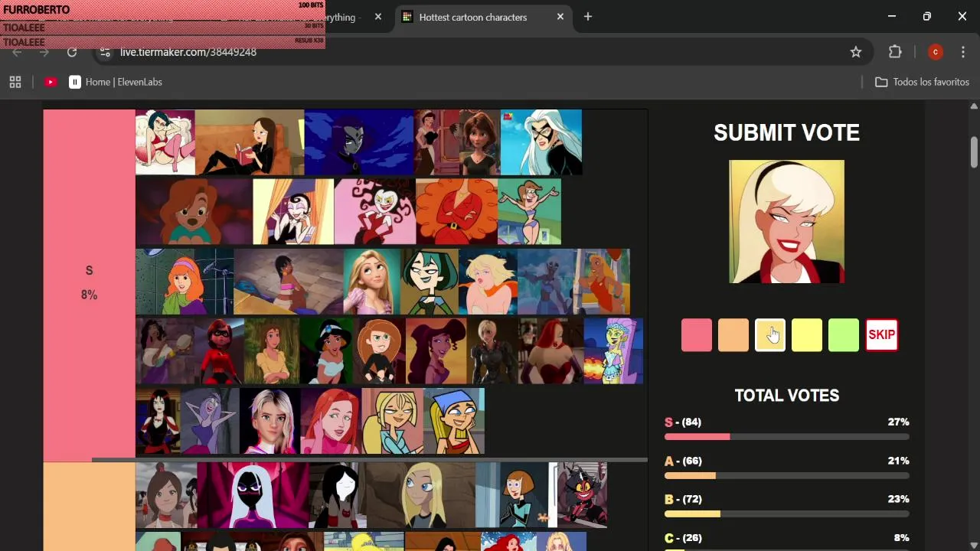Click the A - (66) vote count text
Image resolution: width=980 pixels, height=551 pixels.
pyautogui.click(x=683, y=461)
